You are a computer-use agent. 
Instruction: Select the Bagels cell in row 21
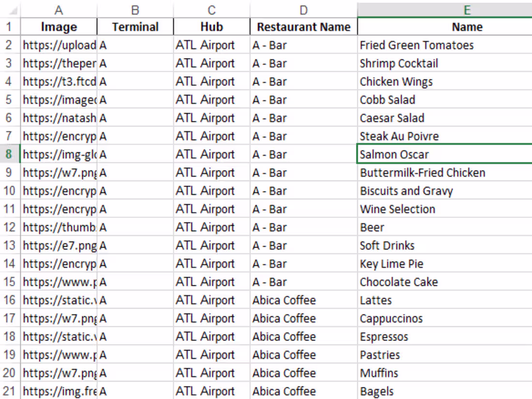click(375, 391)
